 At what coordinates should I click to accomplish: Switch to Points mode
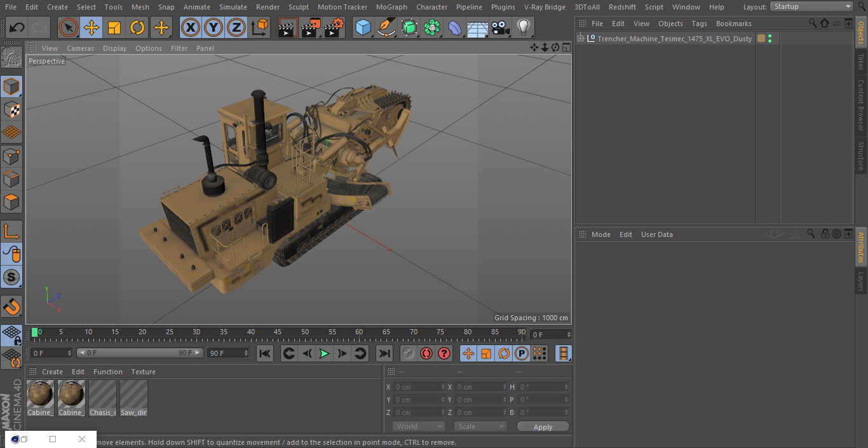pos(11,156)
